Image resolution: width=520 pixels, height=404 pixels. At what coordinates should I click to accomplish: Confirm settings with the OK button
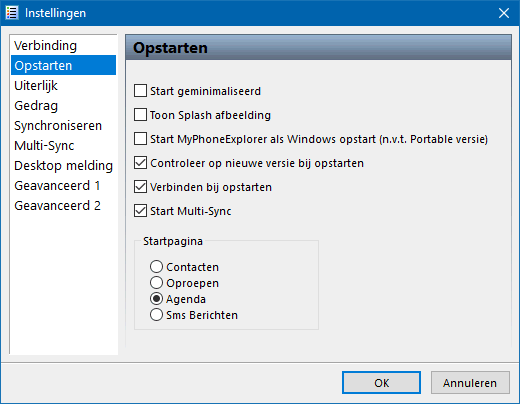[x=381, y=383]
